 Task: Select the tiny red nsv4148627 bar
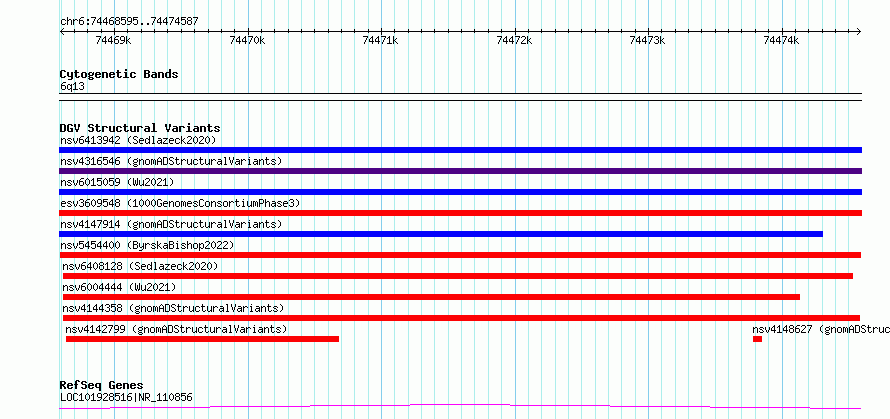pos(757,339)
